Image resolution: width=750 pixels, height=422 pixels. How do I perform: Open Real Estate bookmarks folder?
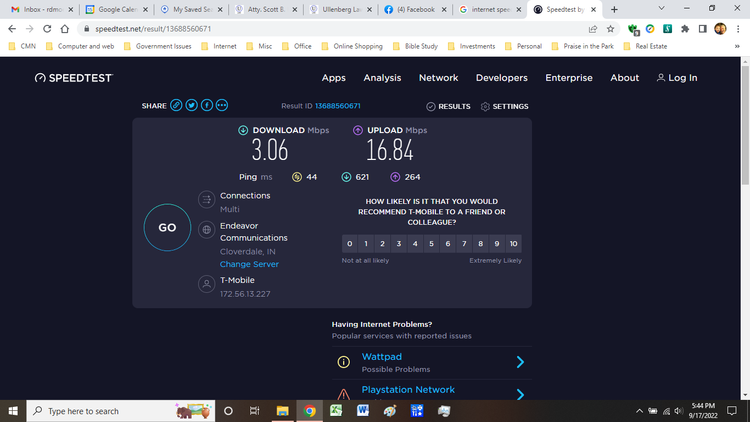coord(645,46)
